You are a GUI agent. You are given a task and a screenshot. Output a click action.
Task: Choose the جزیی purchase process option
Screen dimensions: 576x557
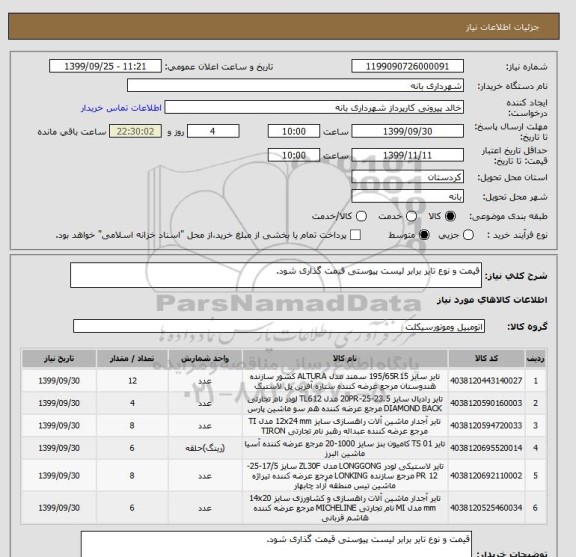pyautogui.click(x=468, y=235)
